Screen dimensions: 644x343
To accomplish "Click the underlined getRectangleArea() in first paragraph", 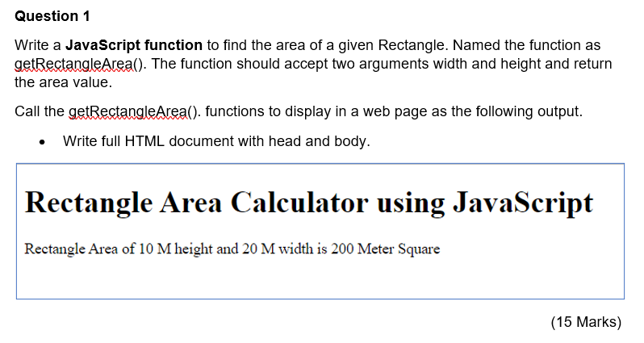I will coord(78,64).
